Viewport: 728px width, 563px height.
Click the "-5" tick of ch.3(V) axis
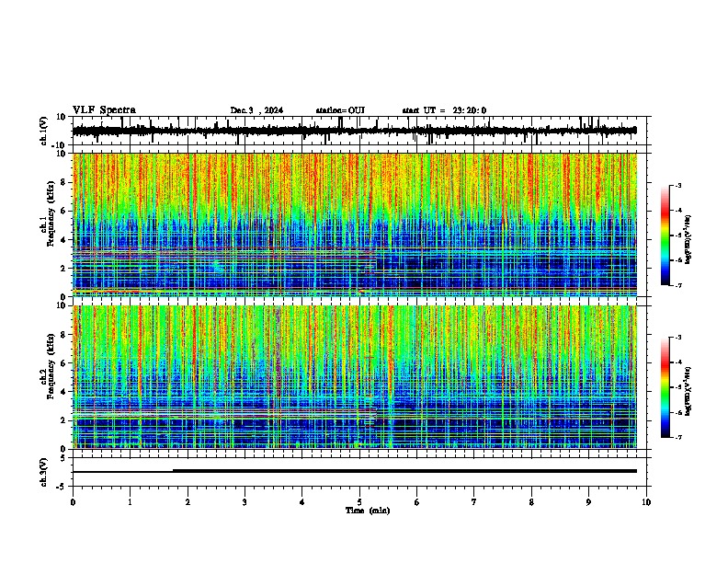63,487
